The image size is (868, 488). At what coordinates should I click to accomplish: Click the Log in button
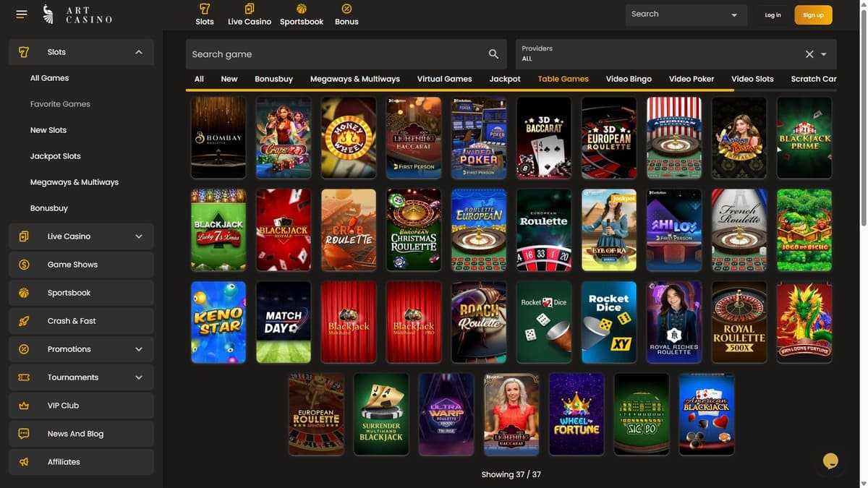[x=773, y=15]
